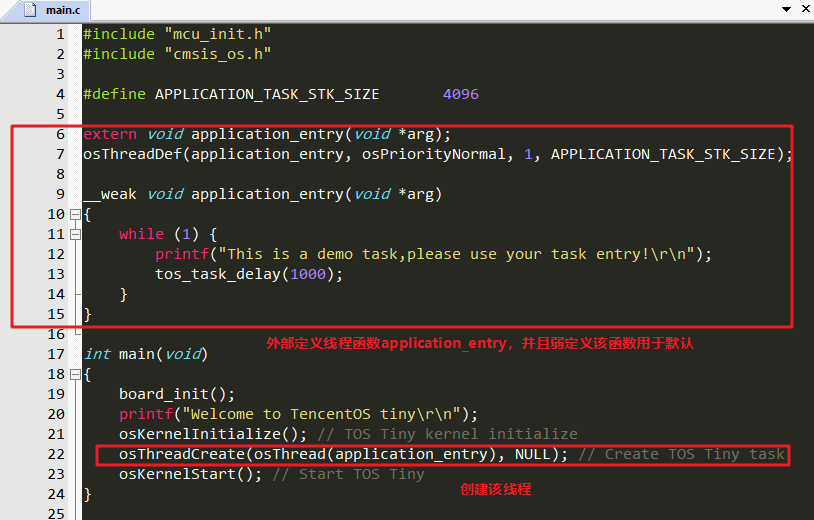Click line number 22 in the gutter
Viewport: 814px width, 520px height.
56,454
